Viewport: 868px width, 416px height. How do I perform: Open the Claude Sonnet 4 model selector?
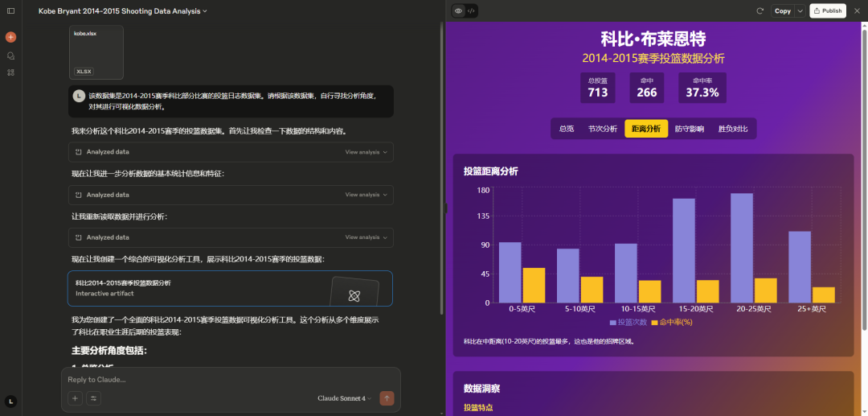click(x=344, y=398)
